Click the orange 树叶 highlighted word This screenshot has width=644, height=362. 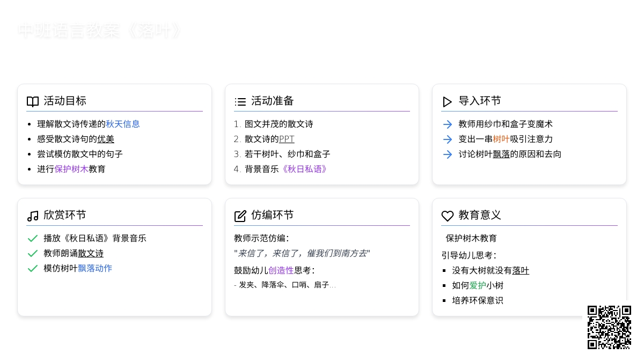pyautogui.click(x=501, y=139)
